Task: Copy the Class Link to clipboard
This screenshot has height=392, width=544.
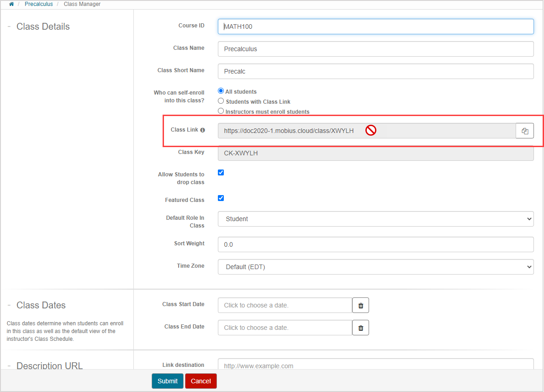Action: [x=525, y=131]
